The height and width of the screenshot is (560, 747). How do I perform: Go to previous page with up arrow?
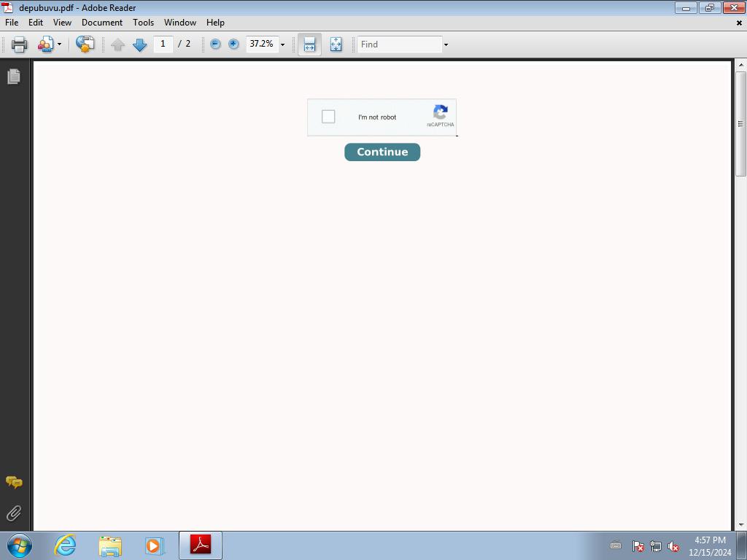coord(117,44)
